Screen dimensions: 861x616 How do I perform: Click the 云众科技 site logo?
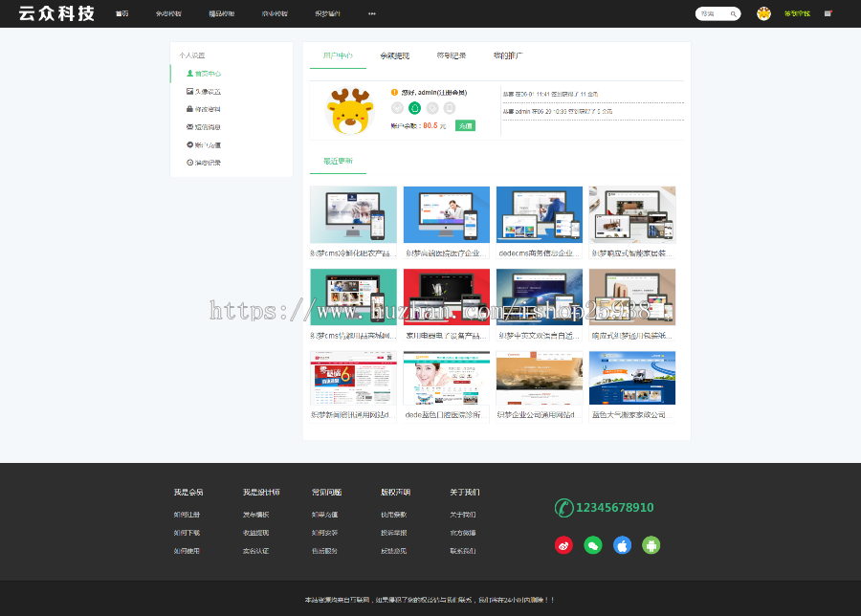(56, 13)
